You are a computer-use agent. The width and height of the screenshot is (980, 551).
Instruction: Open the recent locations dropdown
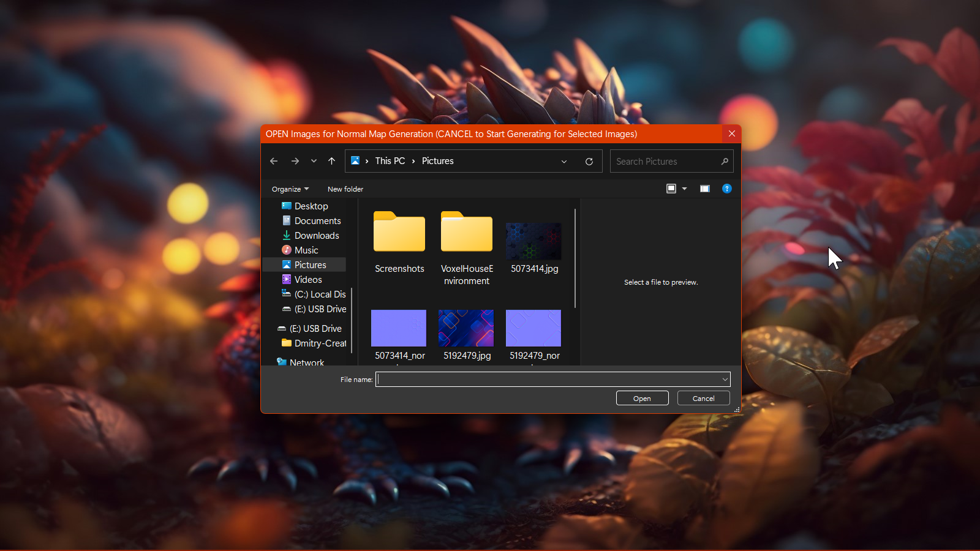(x=314, y=161)
